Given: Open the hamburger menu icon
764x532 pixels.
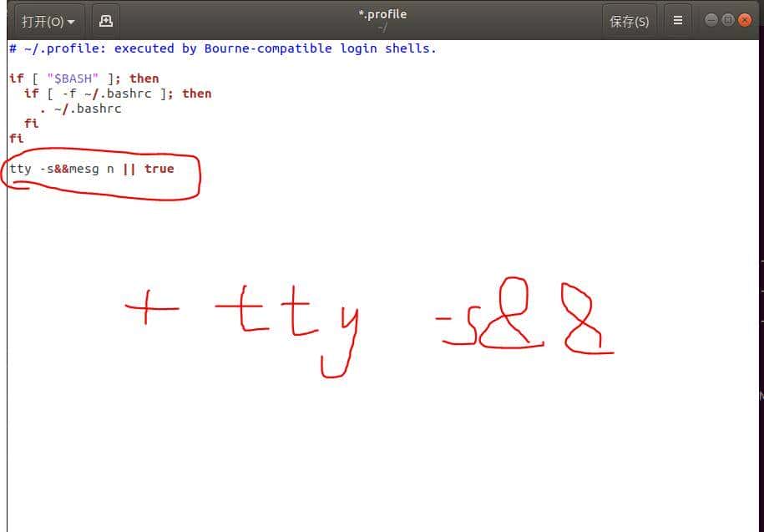Looking at the screenshot, I should (677, 21).
